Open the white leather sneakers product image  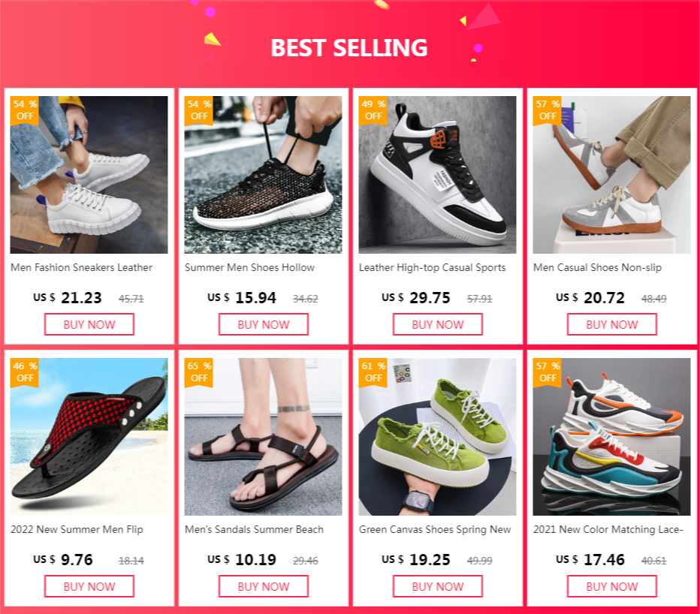[89, 175]
